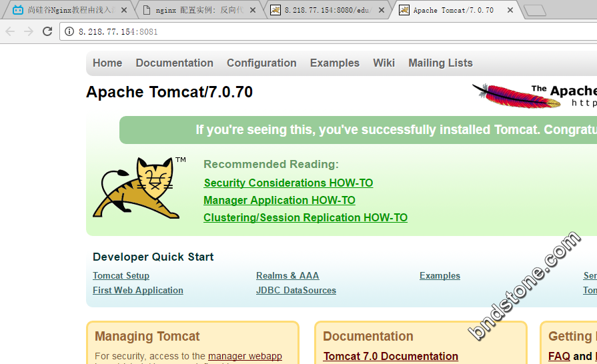
Task: Click the Developer Quick Start heading
Action: [153, 257]
